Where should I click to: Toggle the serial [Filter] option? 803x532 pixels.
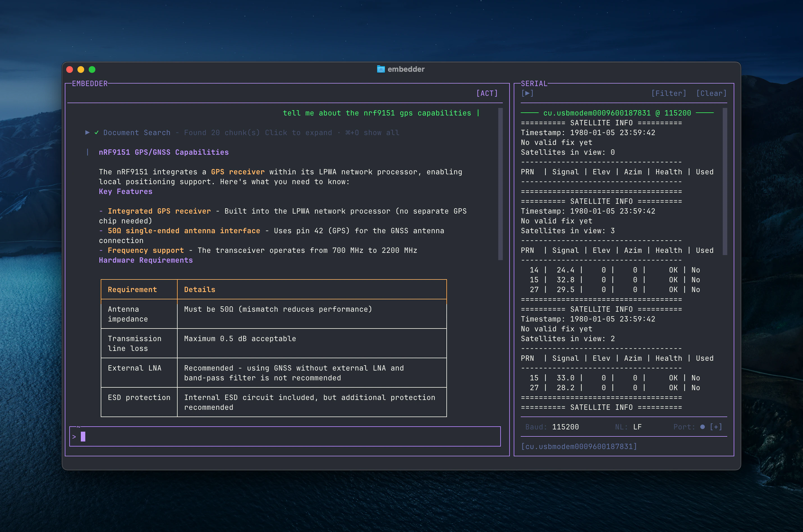click(669, 93)
